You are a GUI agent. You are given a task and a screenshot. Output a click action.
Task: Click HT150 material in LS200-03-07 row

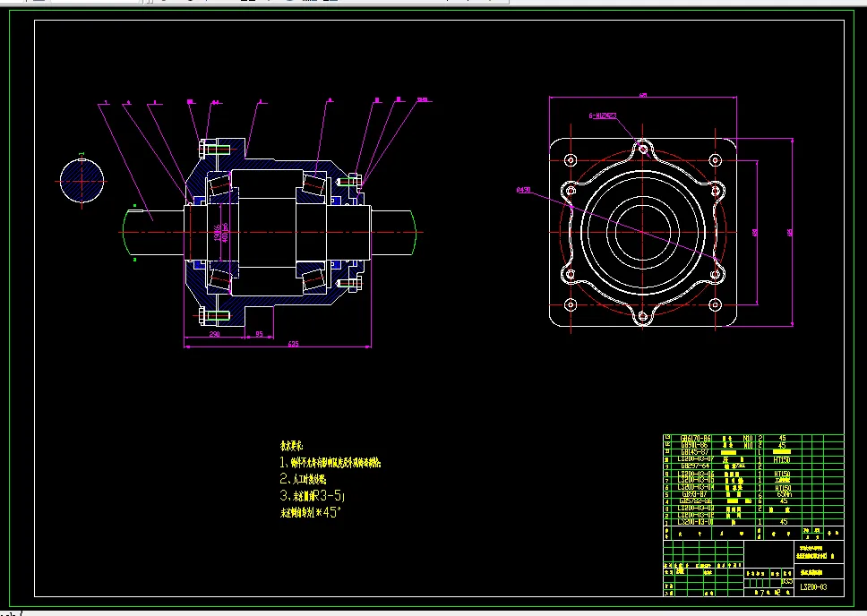coord(782,459)
